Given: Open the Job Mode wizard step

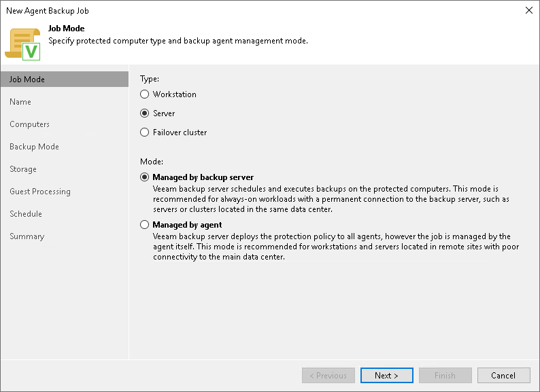Looking at the screenshot, I should click(x=65, y=79).
